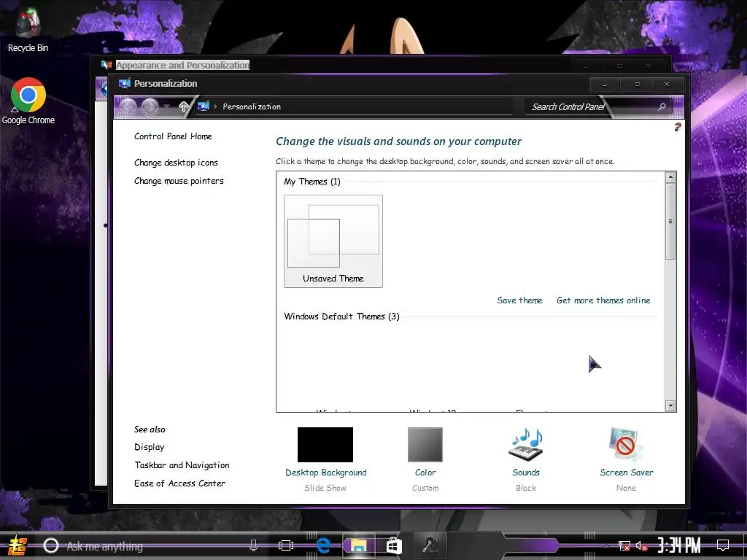Open Task View from the taskbar
This screenshot has width=747, height=560.
point(286,545)
